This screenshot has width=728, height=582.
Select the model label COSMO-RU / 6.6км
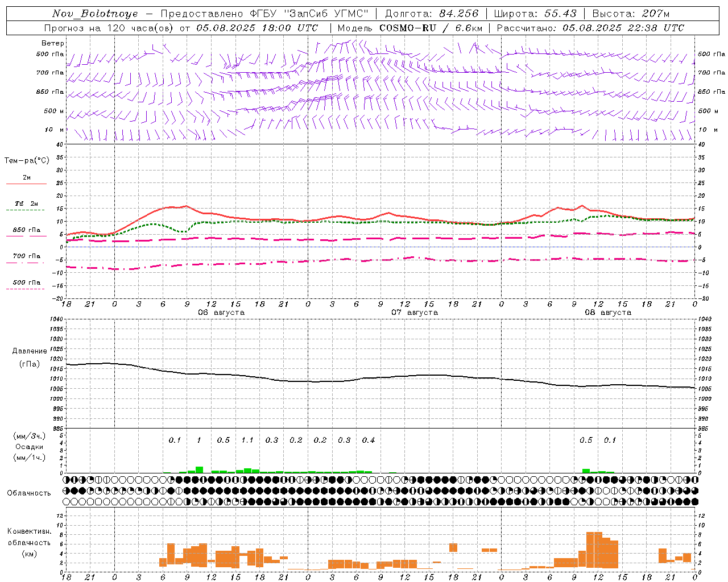(x=431, y=28)
